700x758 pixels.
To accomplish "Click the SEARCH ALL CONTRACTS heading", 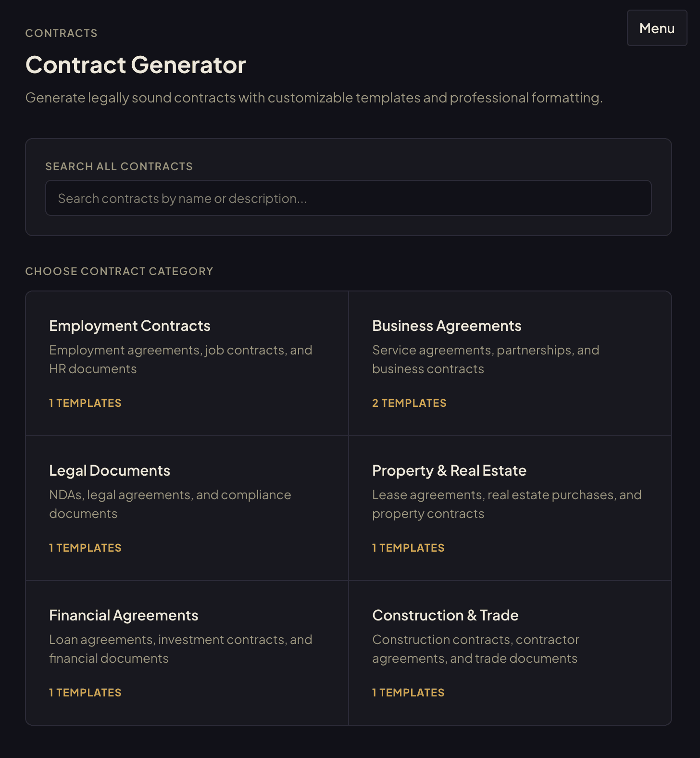I will [x=119, y=166].
